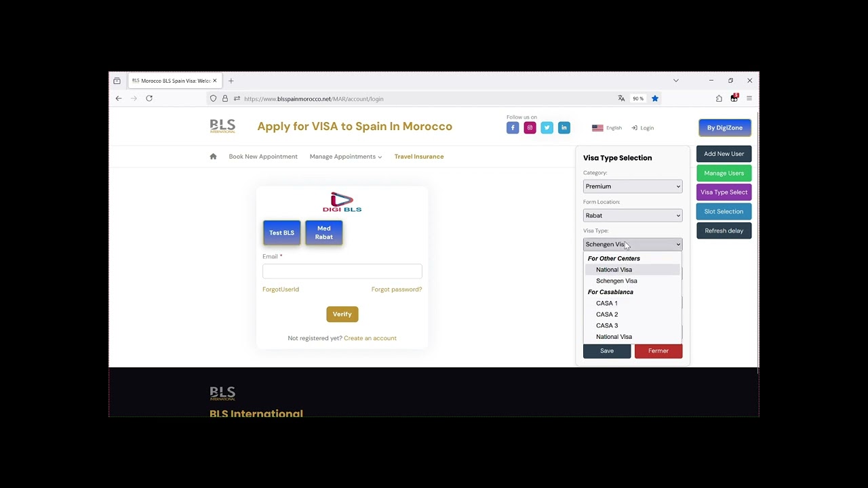This screenshot has width=868, height=488.
Task: Open Book New Appointment page
Action: [x=263, y=157]
